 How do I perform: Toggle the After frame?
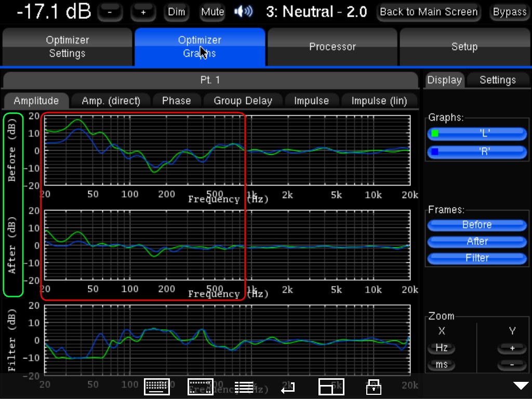click(x=477, y=241)
